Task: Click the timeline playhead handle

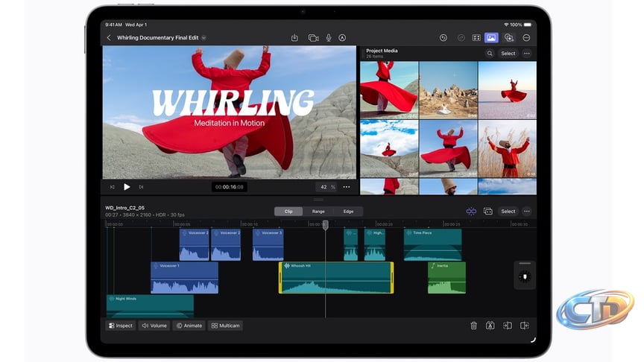Action: tap(325, 224)
